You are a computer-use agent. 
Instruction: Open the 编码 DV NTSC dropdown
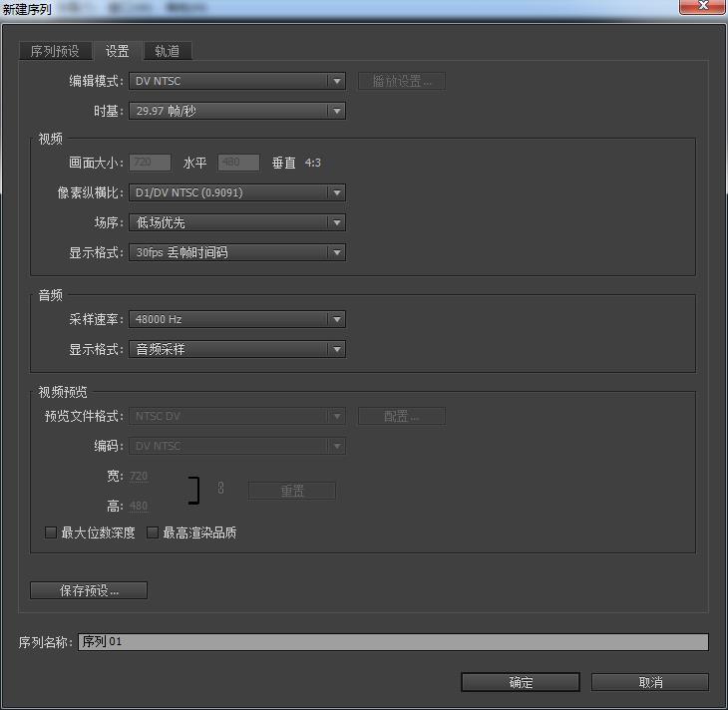pos(237,446)
